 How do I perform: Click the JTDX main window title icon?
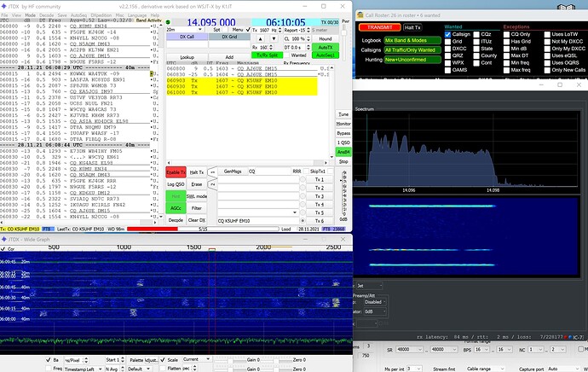tap(3, 6)
